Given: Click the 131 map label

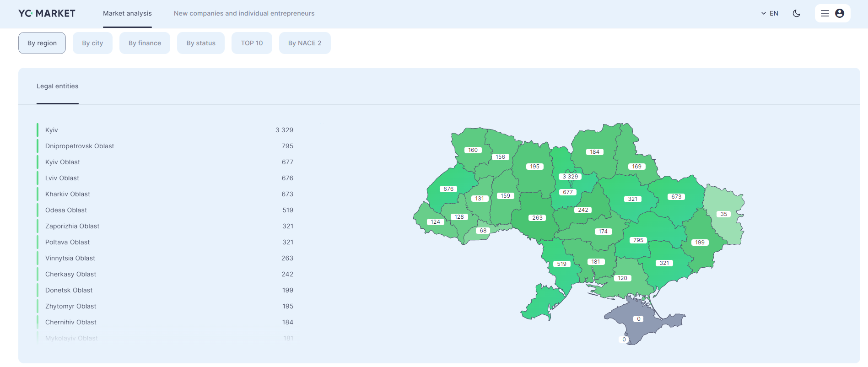Looking at the screenshot, I should [479, 199].
